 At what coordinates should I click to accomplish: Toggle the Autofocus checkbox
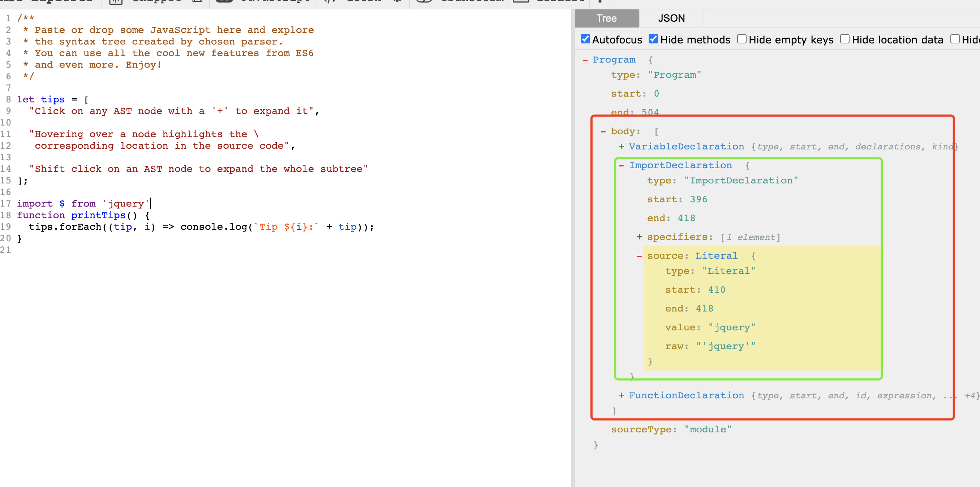pos(585,39)
